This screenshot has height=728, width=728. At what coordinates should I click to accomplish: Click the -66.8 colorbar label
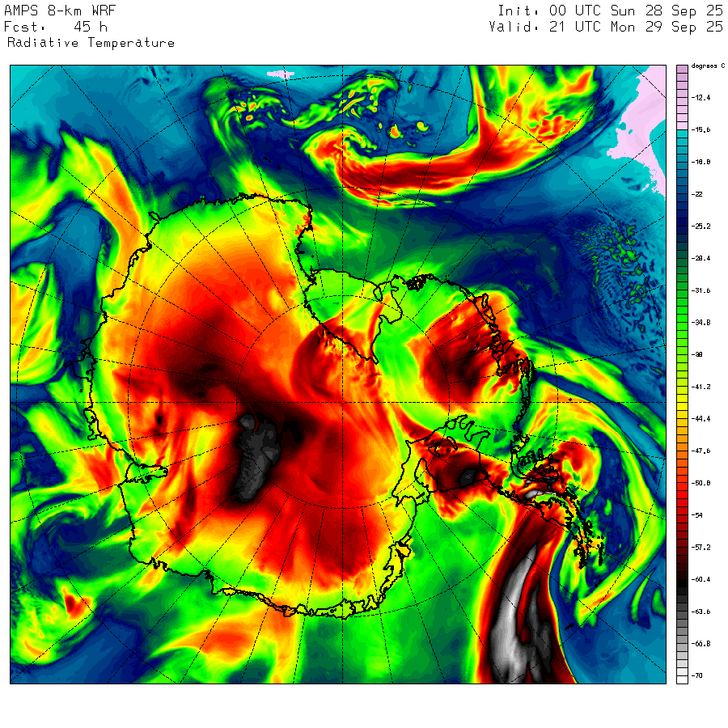[x=700, y=644]
